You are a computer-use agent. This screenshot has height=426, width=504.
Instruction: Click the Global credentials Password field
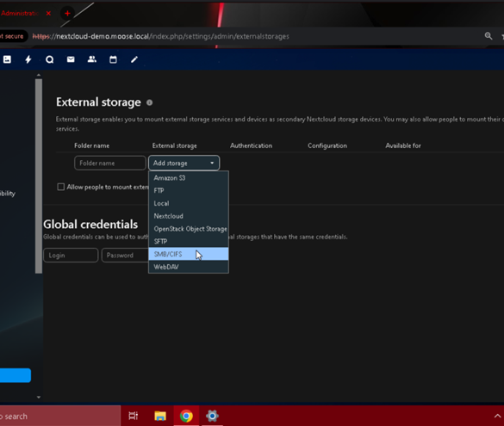pos(125,256)
